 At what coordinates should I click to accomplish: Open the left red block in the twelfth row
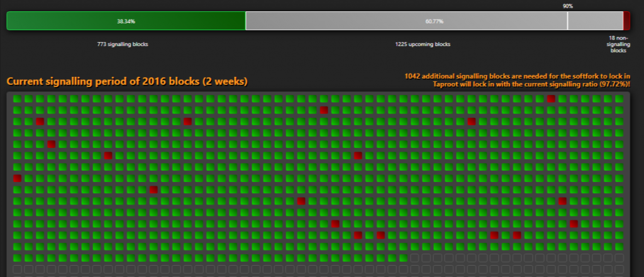(335, 224)
